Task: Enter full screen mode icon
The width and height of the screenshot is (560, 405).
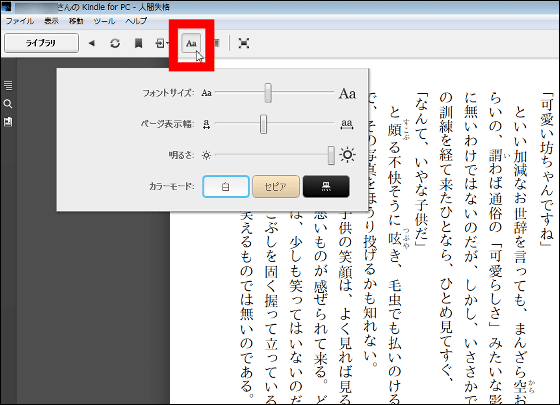Action: [244, 44]
